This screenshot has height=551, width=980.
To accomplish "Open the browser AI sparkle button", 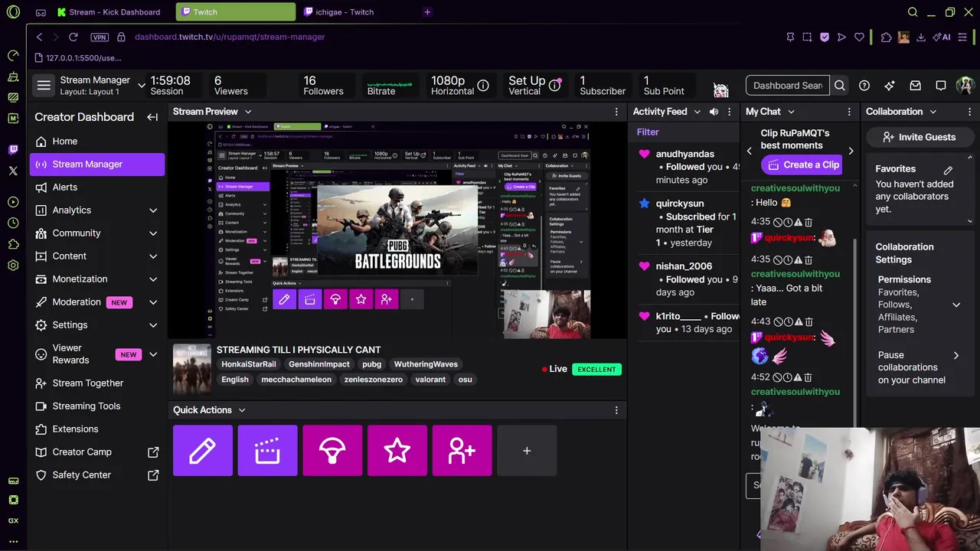I will coord(942,37).
